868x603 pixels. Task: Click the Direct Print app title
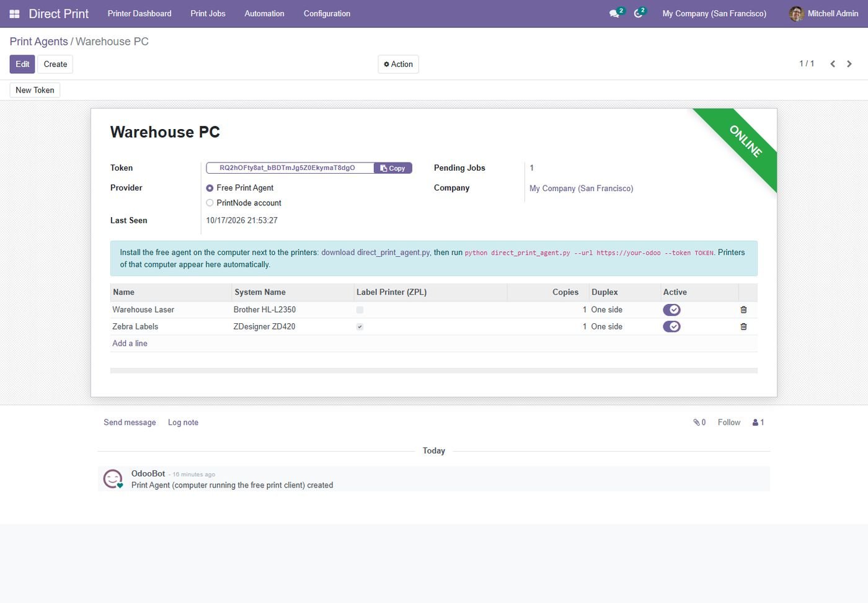59,14
